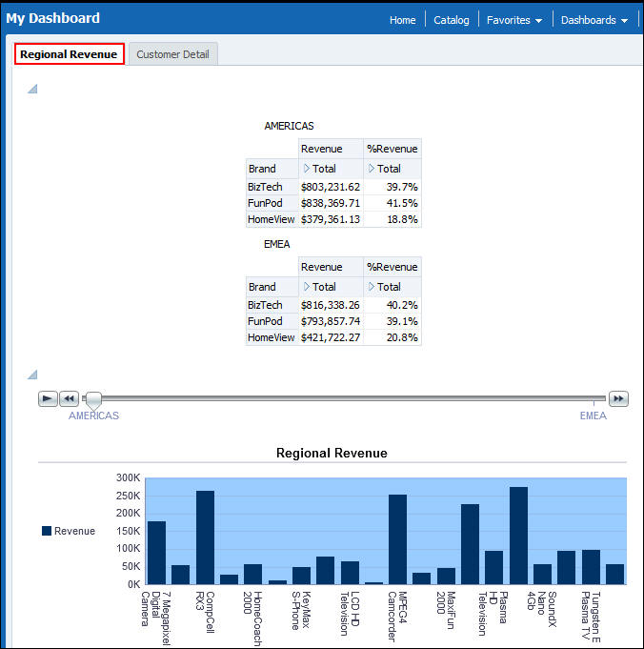This screenshot has height=649, width=644.
Task: Click the slider play button
Action: (x=48, y=398)
